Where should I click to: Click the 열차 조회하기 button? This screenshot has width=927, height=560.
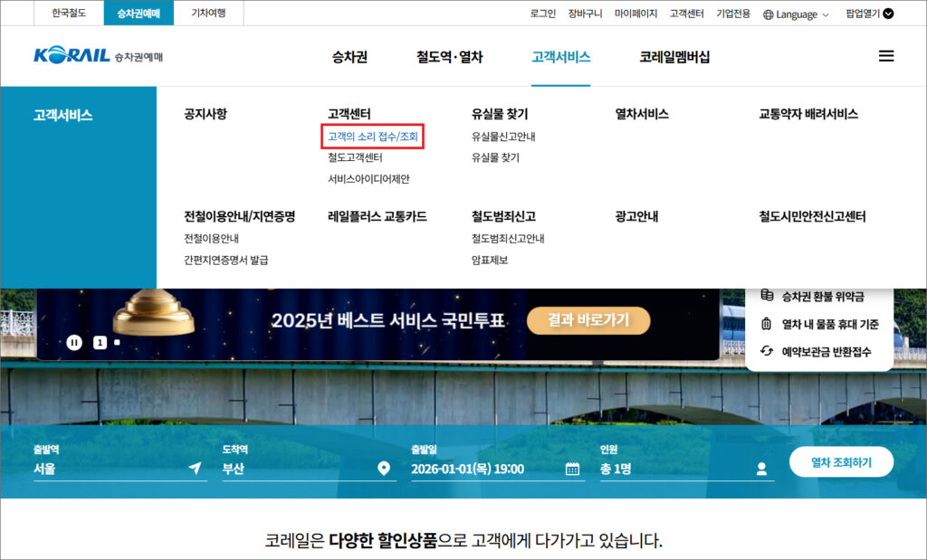point(841,462)
